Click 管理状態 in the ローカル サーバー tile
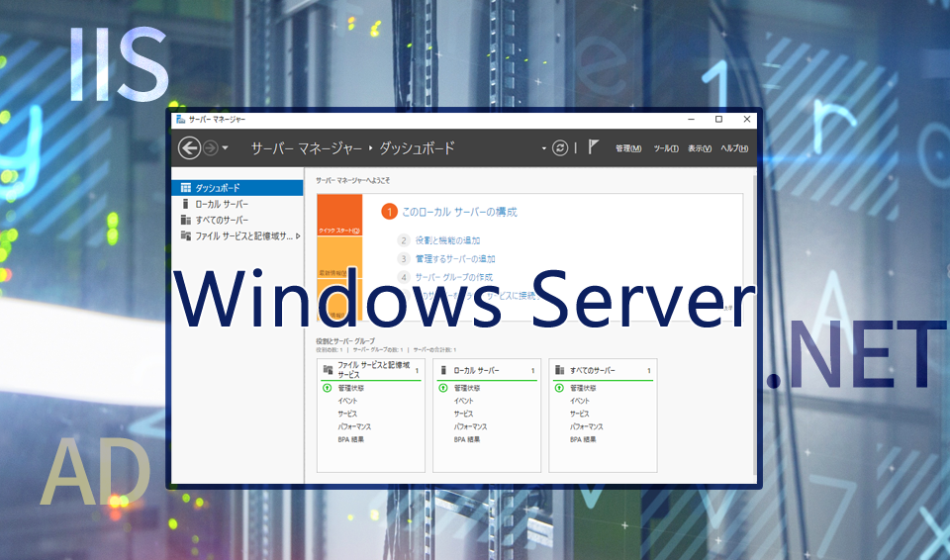The width and height of the screenshot is (950, 560). coord(467,388)
